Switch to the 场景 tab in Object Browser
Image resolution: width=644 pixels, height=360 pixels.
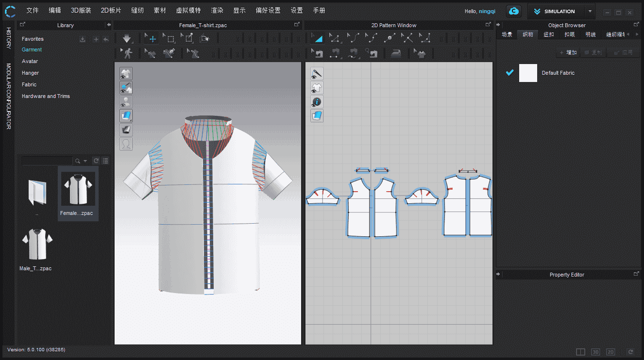(507, 34)
